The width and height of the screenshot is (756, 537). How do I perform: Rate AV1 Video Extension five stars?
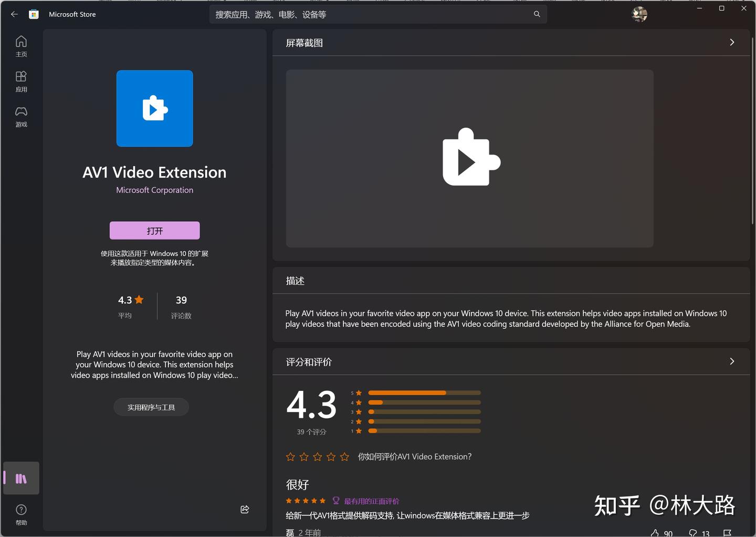[344, 457]
